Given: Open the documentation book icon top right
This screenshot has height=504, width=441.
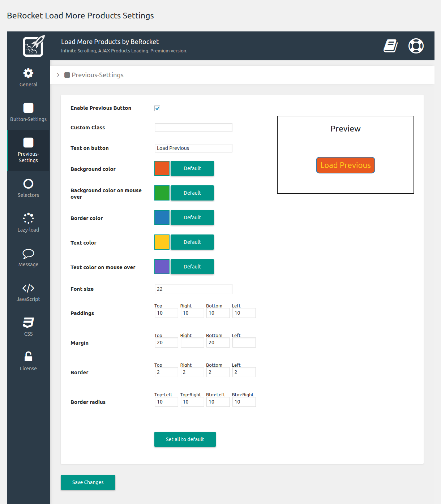Looking at the screenshot, I should pos(390,46).
